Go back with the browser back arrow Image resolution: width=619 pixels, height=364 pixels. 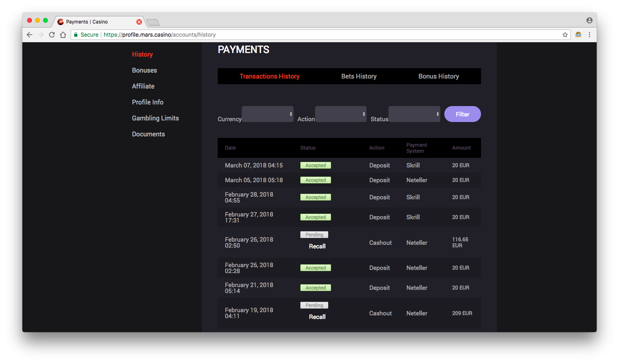click(30, 35)
